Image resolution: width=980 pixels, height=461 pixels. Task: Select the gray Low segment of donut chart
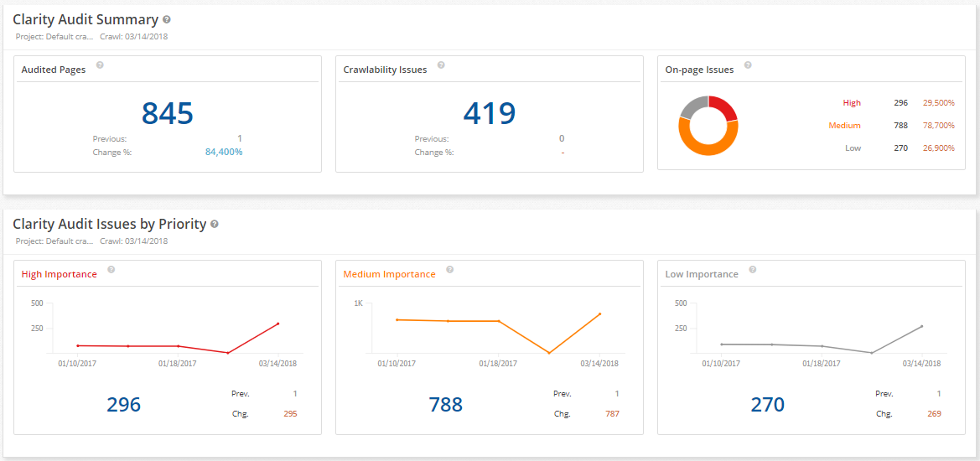coord(692,106)
